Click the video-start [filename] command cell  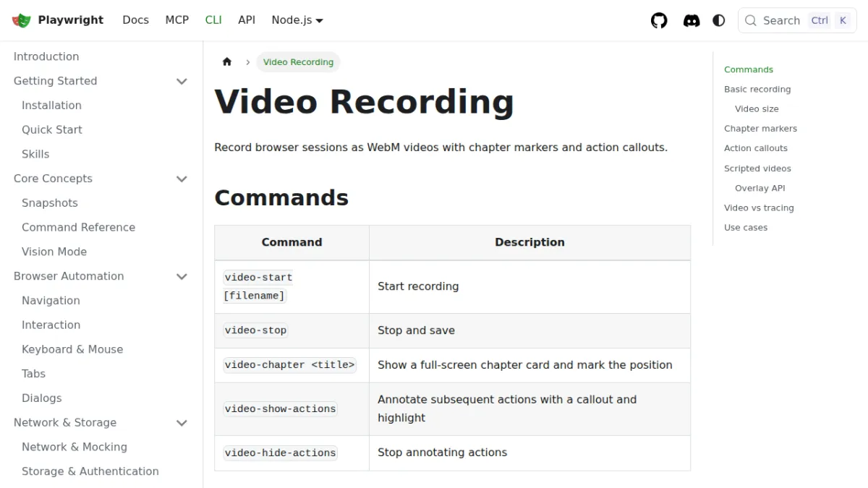coord(292,287)
